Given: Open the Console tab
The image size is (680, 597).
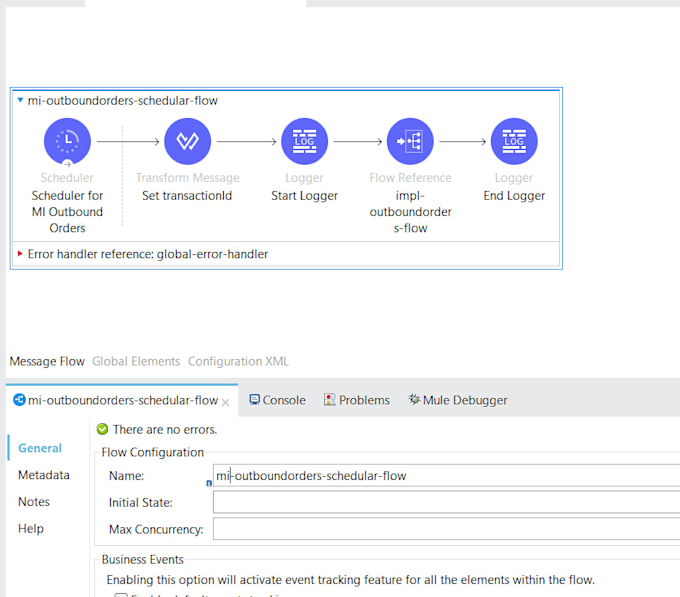Looking at the screenshot, I should click(278, 400).
